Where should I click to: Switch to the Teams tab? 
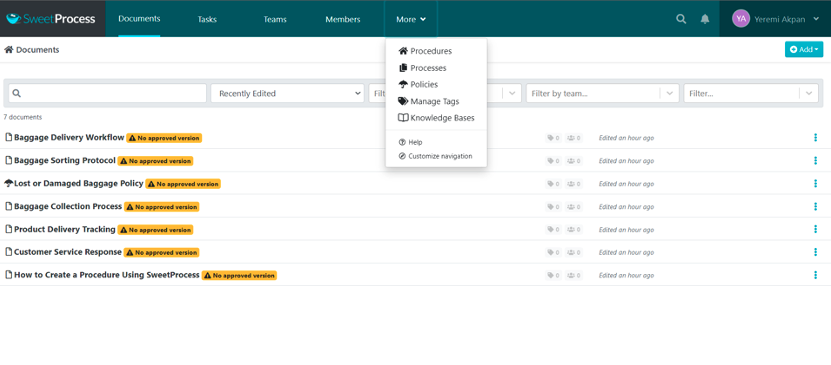[275, 19]
